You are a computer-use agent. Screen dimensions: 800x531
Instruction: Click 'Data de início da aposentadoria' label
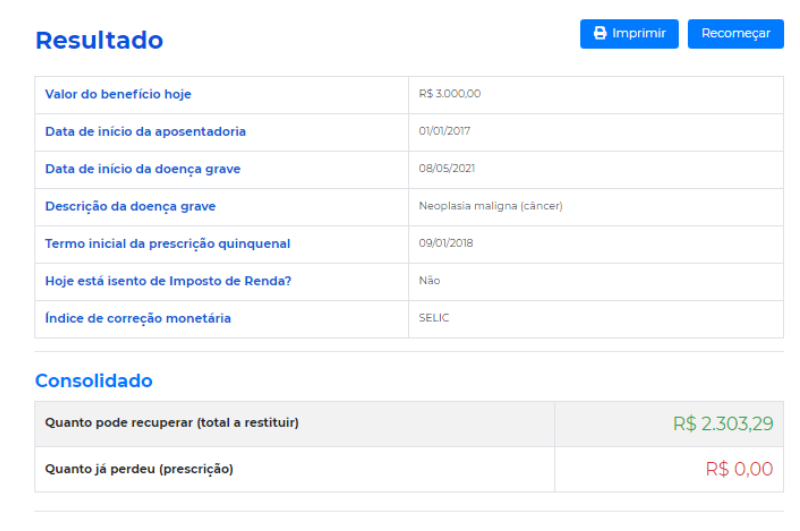click(x=145, y=132)
